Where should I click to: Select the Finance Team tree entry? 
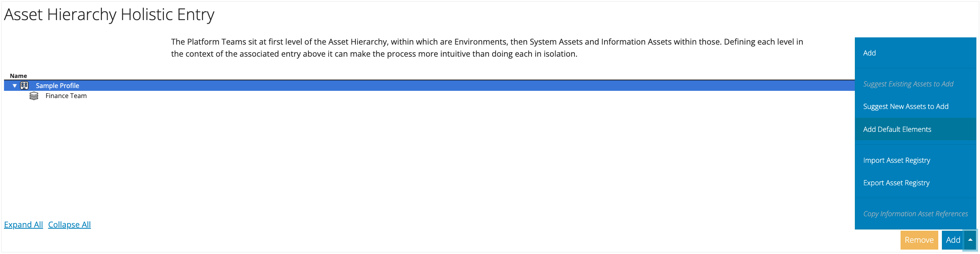pos(66,96)
